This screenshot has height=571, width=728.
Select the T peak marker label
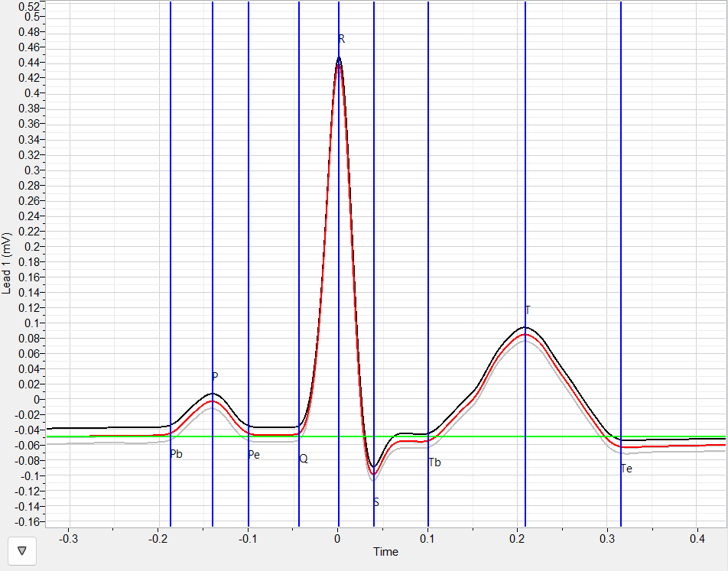click(x=528, y=310)
